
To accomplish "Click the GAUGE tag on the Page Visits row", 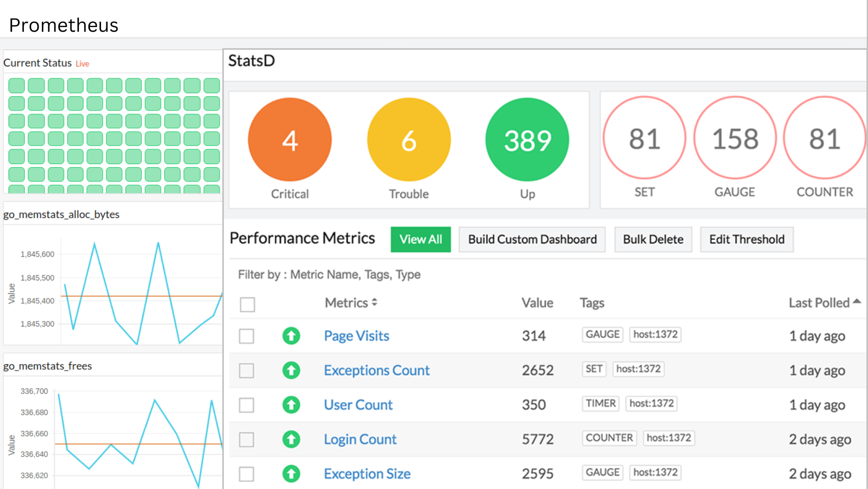I will pyautogui.click(x=602, y=334).
